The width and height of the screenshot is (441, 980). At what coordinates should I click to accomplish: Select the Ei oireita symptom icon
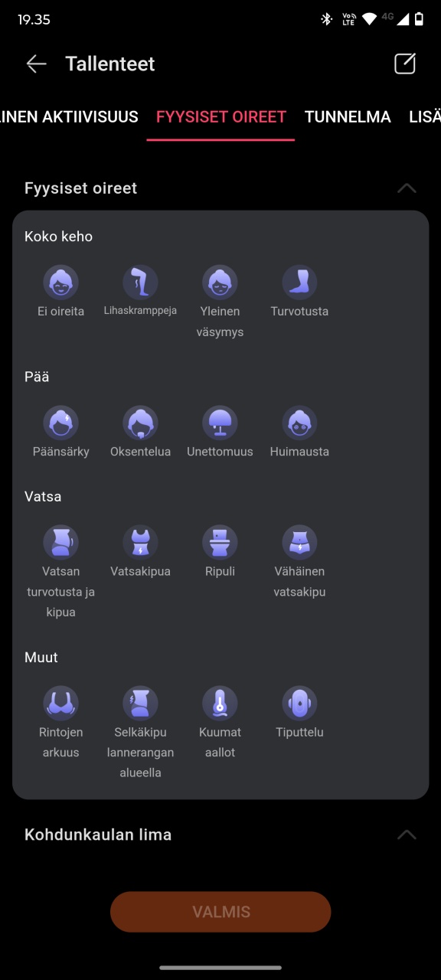click(60, 283)
